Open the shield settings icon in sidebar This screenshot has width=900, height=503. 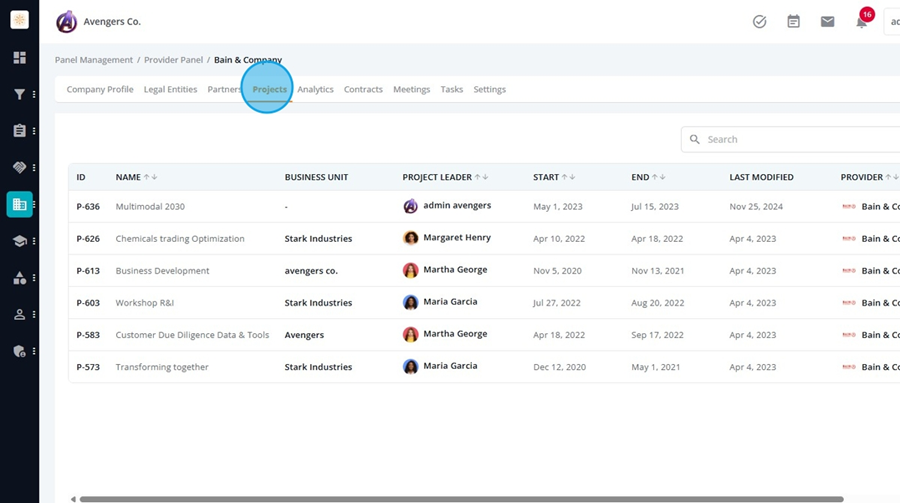20,351
